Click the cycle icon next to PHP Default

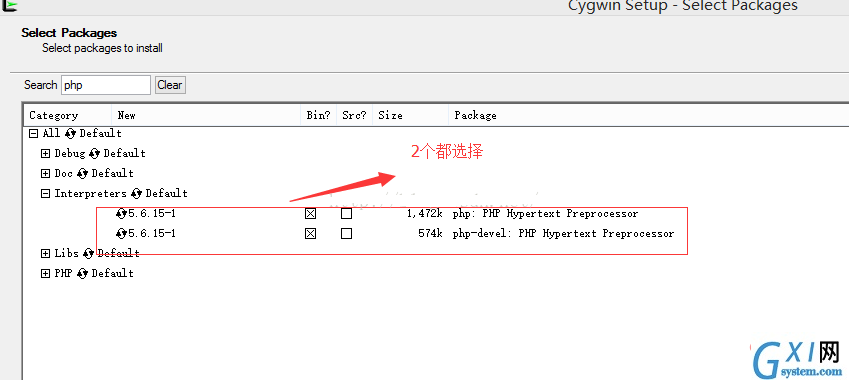pos(82,273)
